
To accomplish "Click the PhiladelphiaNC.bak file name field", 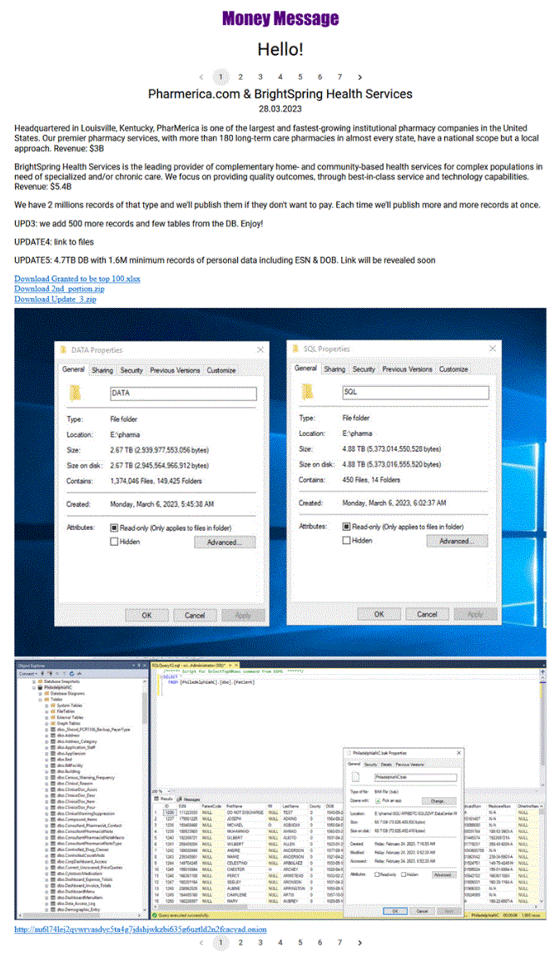I will pos(415,777).
